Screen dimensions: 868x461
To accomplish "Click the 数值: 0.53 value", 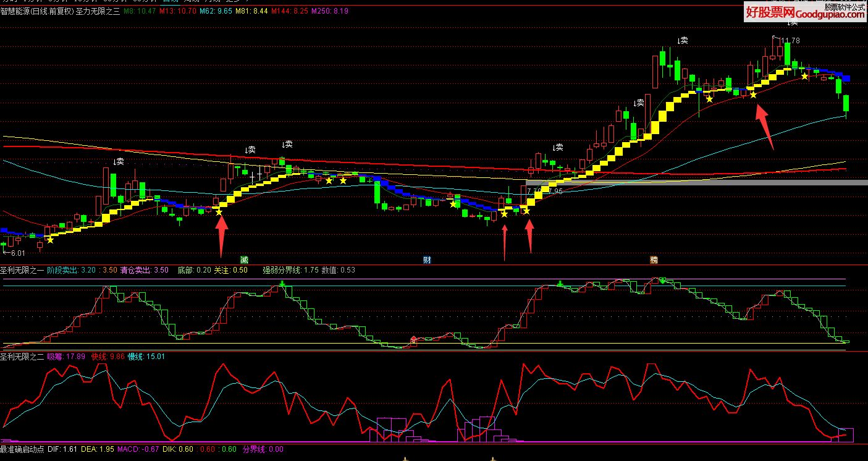I will [x=339, y=270].
